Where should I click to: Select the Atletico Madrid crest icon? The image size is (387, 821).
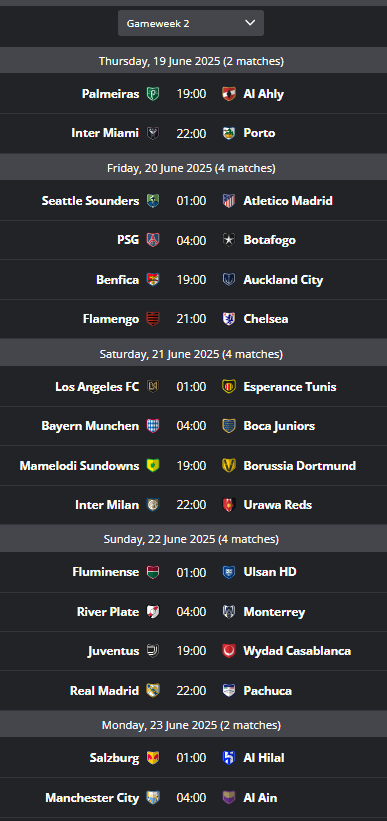[x=229, y=201]
